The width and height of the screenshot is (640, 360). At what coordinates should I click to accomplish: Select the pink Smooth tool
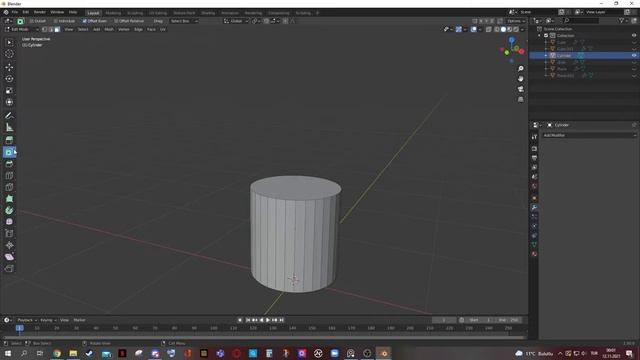point(9,222)
